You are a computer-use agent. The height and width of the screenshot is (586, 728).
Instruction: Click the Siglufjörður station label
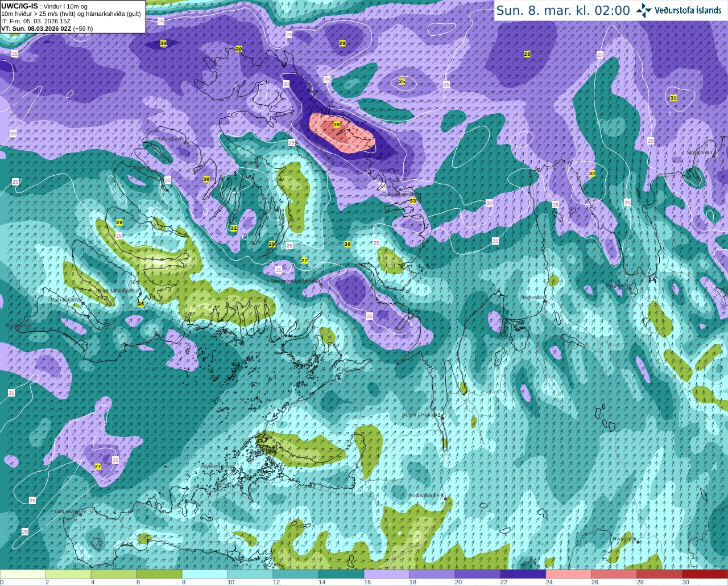[x=700, y=152]
